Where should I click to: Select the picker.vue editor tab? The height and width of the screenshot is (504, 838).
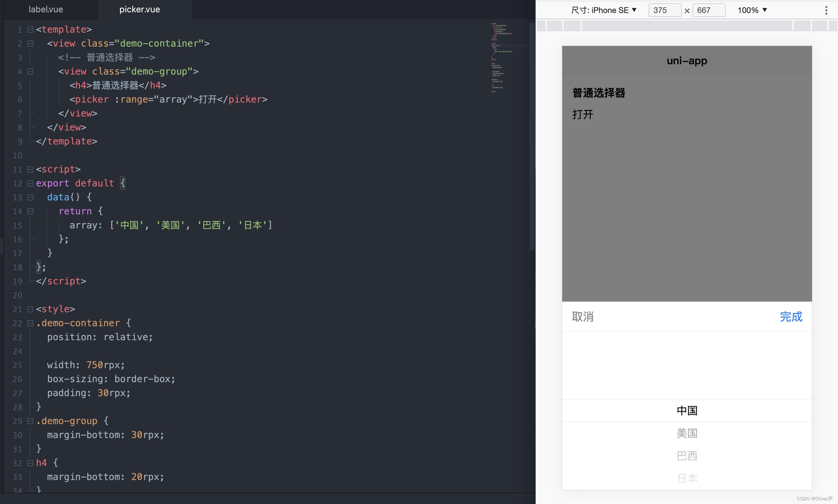click(139, 10)
